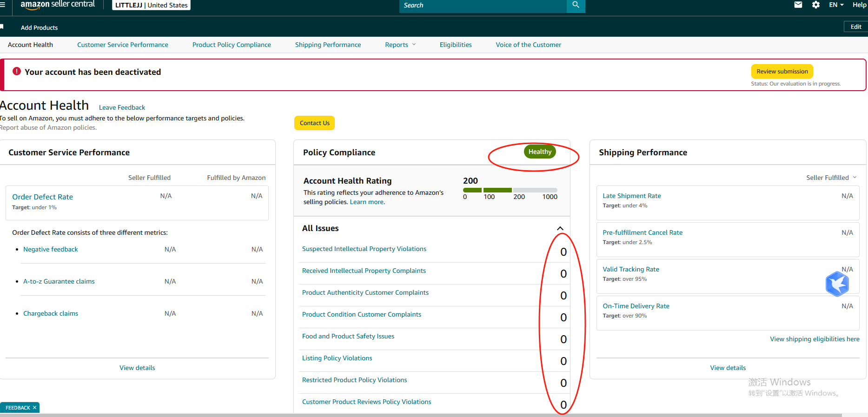
Task: Open the messages envelope icon
Action: (798, 5)
